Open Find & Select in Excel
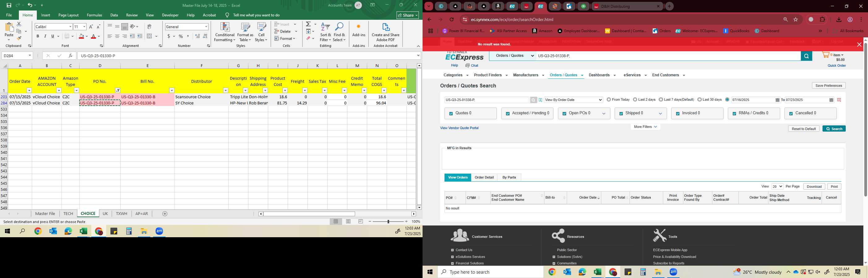Screen dimensions: 868x278 click(339, 32)
